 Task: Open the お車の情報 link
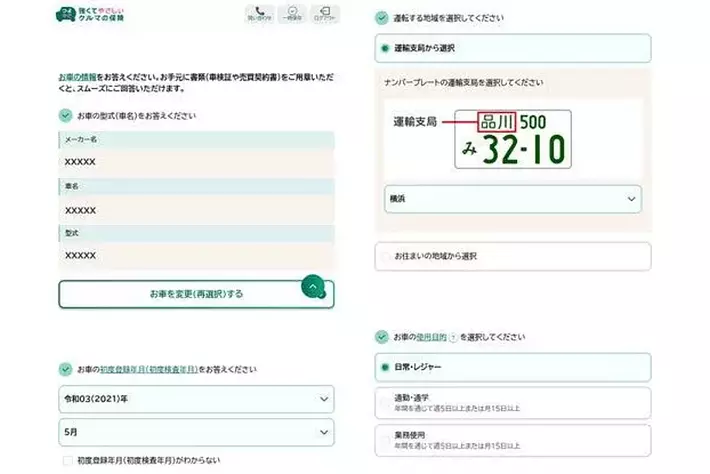[78, 76]
